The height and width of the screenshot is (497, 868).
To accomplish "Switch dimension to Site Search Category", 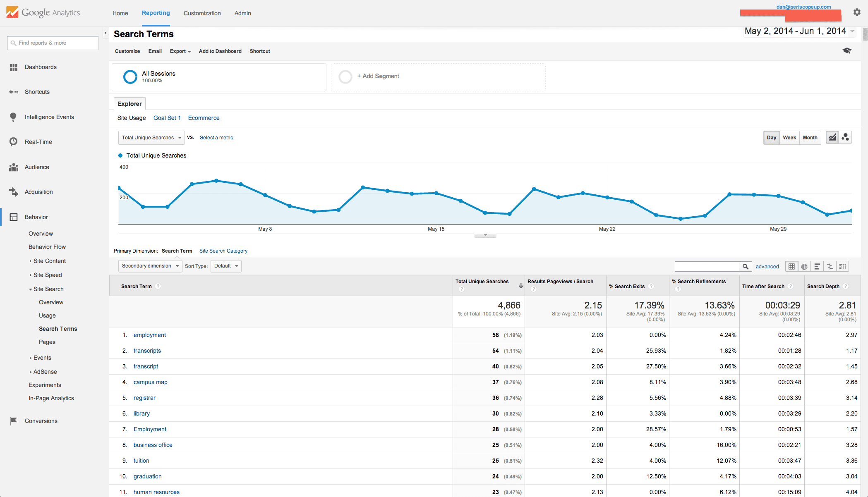I will coord(223,251).
